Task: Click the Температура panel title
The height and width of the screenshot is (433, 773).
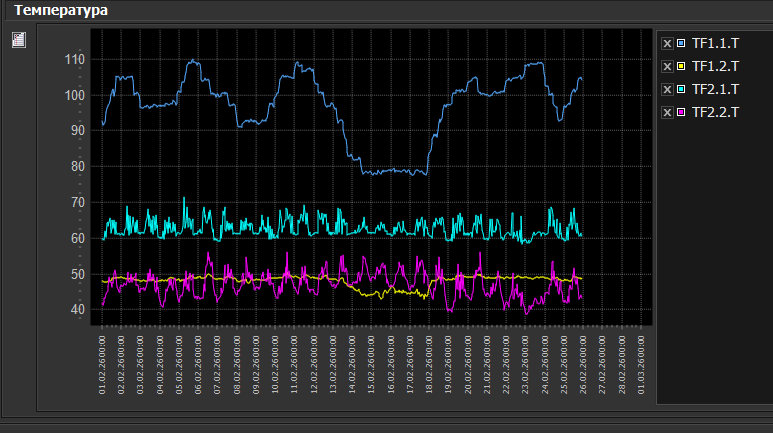Action: (x=61, y=10)
